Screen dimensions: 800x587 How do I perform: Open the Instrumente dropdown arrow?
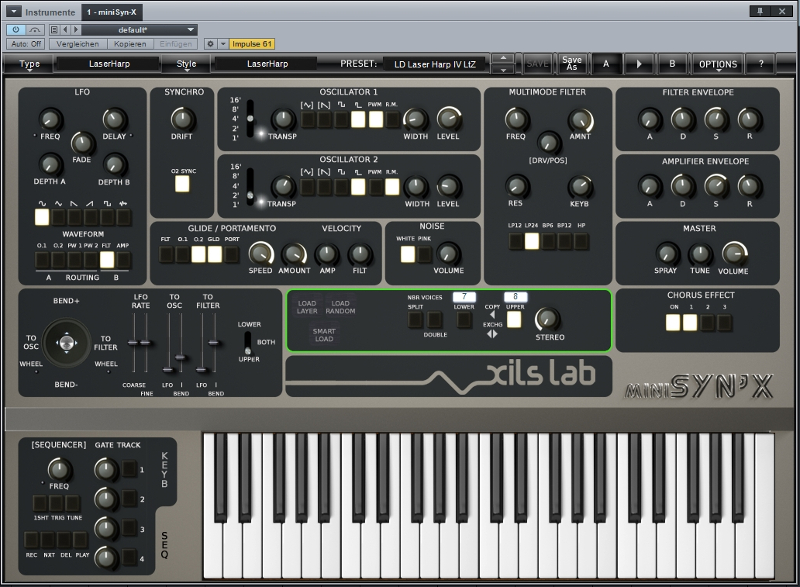(x=13, y=11)
